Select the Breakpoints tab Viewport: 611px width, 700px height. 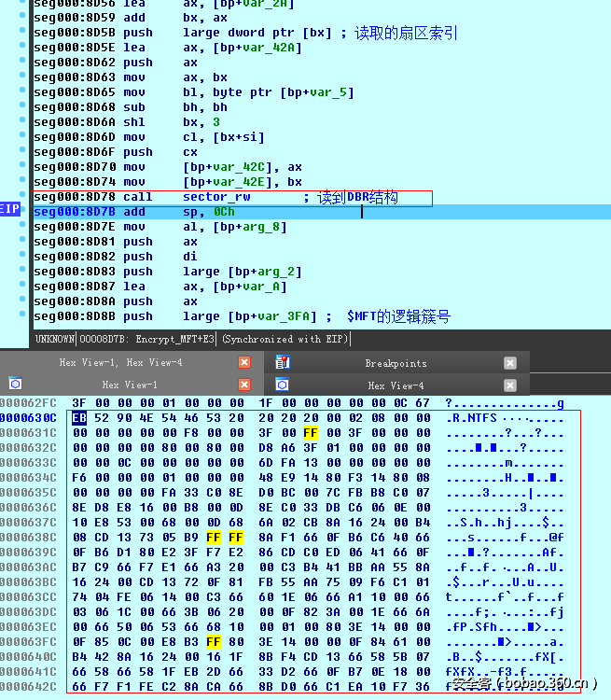pos(396,363)
